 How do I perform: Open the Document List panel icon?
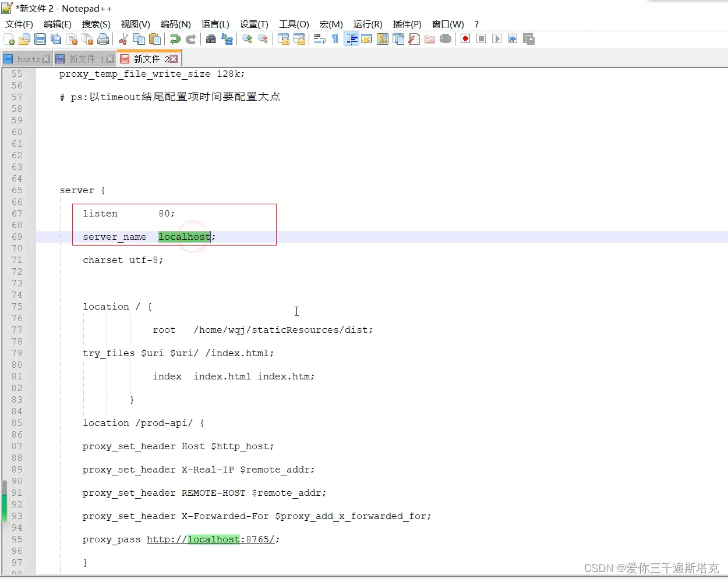398,39
